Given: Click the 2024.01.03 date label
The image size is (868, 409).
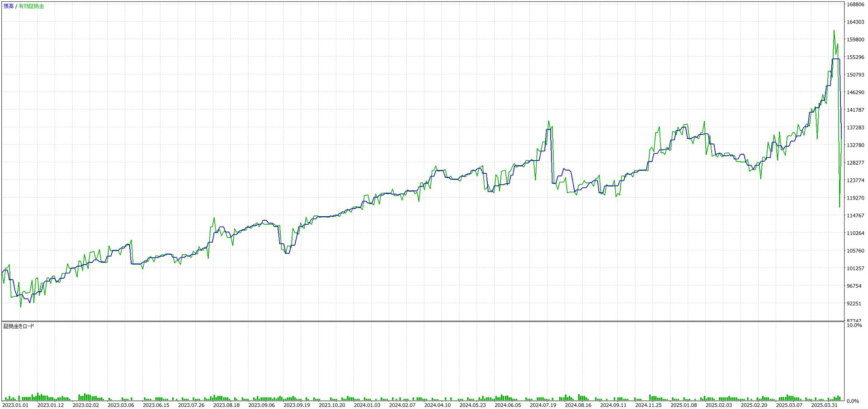Looking at the screenshot, I should pos(367,405).
